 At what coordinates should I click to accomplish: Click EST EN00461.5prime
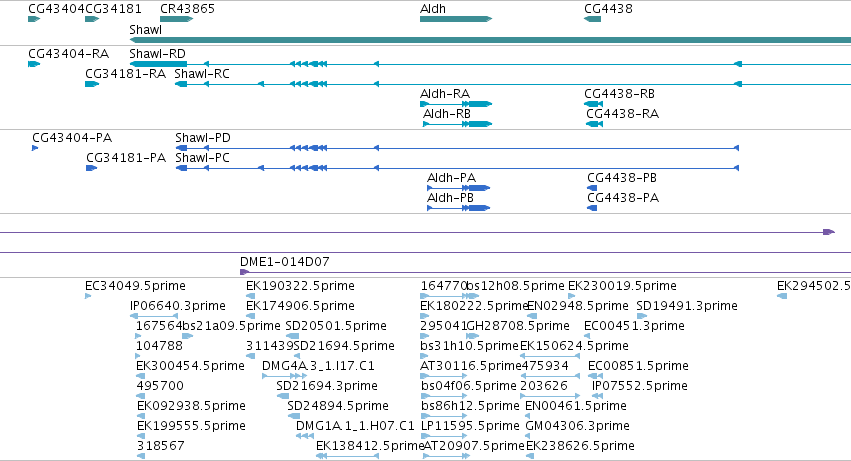(x=576, y=406)
